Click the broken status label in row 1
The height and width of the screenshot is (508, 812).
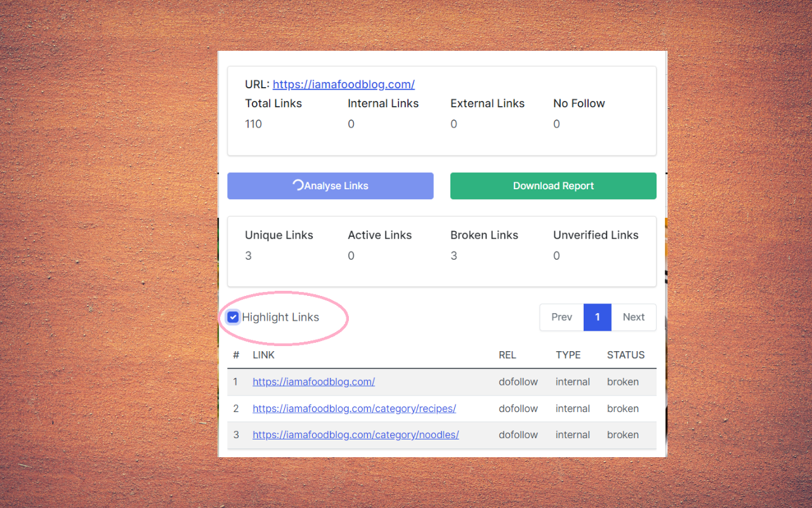pyautogui.click(x=622, y=382)
